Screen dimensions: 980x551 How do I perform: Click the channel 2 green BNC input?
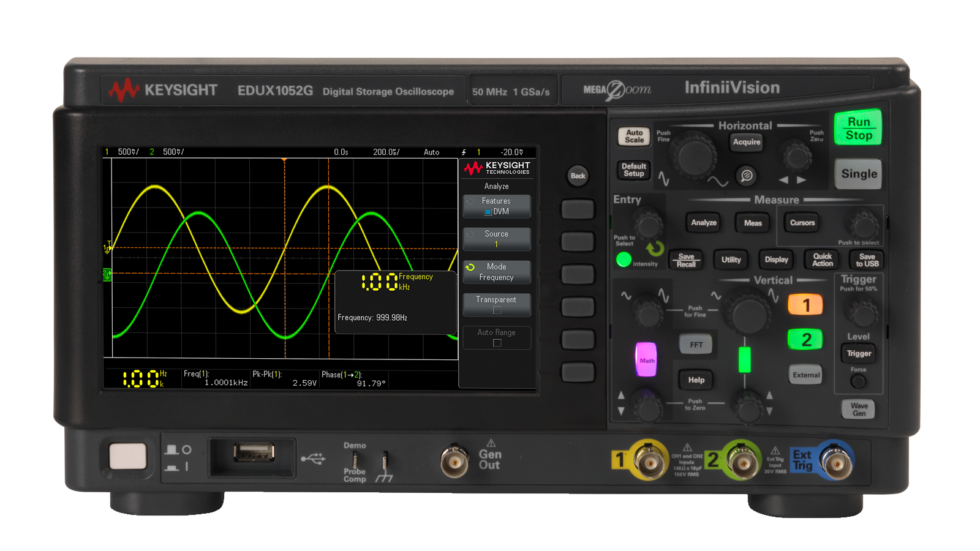[742, 460]
